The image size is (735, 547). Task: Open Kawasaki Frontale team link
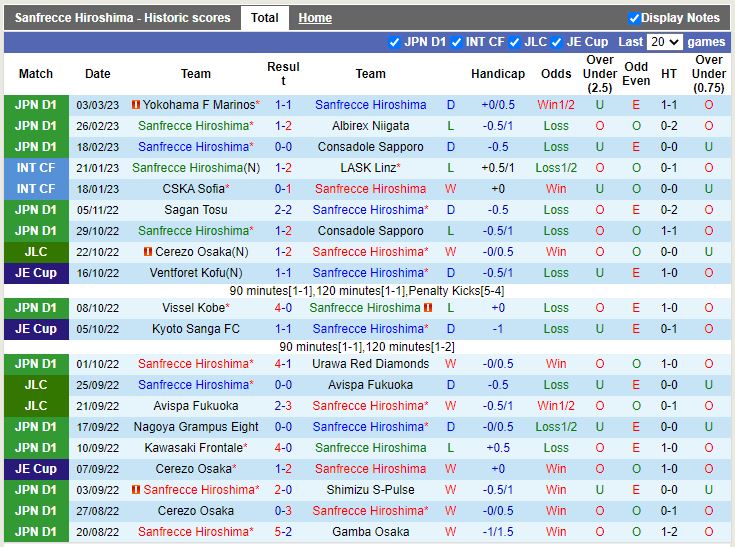(x=196, y=448)
